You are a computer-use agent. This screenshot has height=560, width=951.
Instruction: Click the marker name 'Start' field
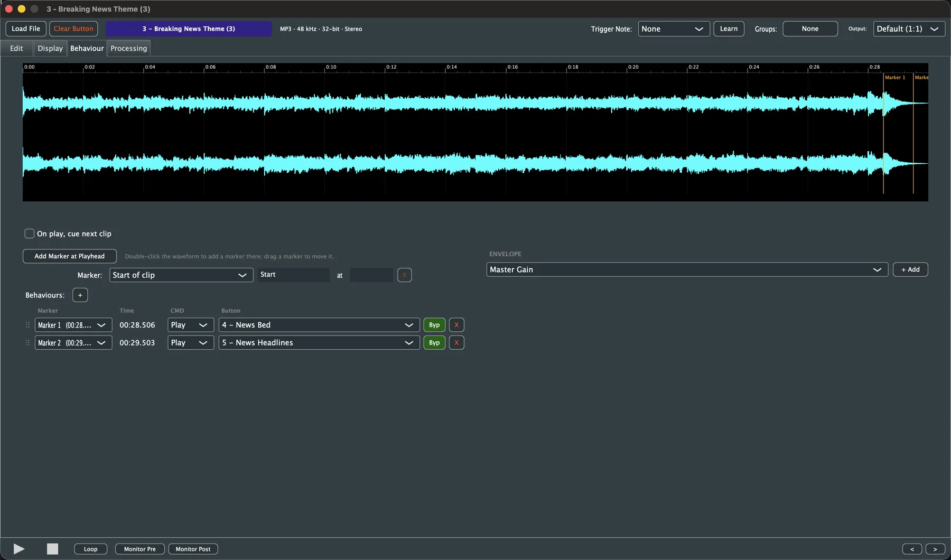tap(294, 275)
